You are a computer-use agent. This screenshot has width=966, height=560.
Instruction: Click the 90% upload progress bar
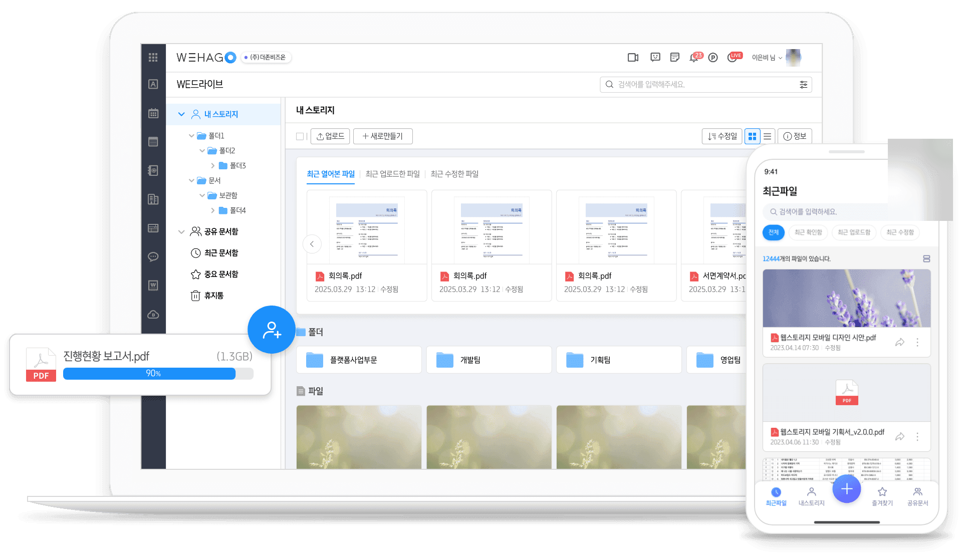click(158, 373)
